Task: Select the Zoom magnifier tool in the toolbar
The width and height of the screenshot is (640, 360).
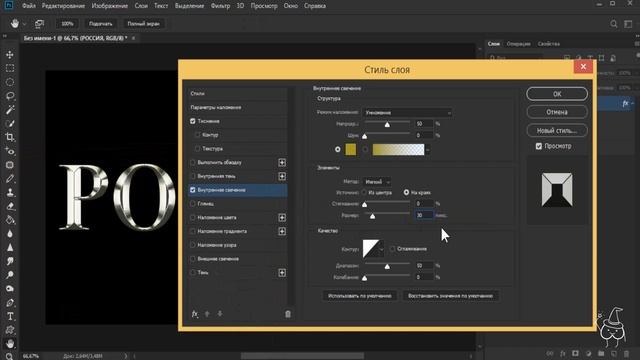Action: 10,356
